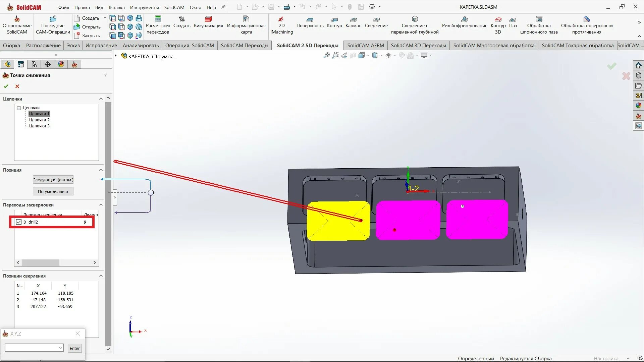Click the Создать G-code icon
644x362 pixels.
coord(182,22)
